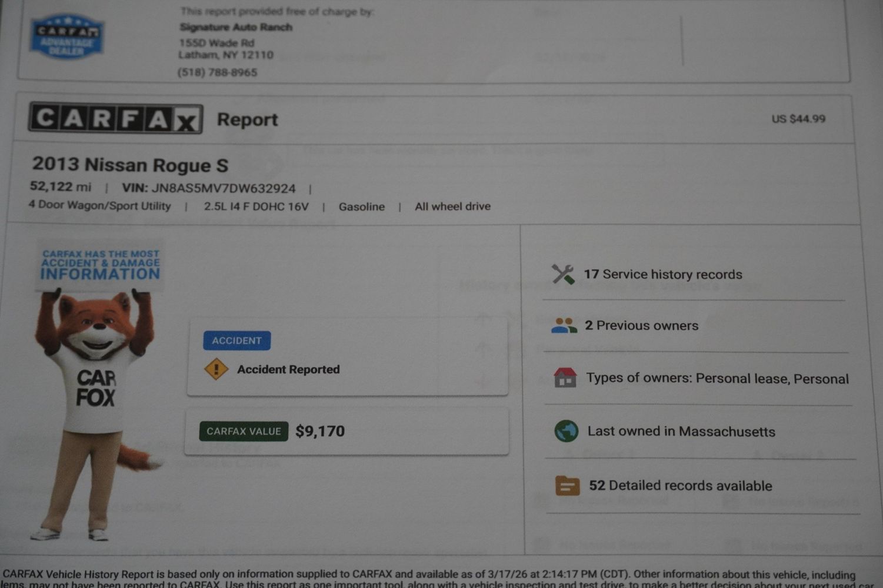The height and width of the screenshot is (588, 883).
Task: Click the $9,170 CARFAX value amount
Action: (x=320, y=431)
